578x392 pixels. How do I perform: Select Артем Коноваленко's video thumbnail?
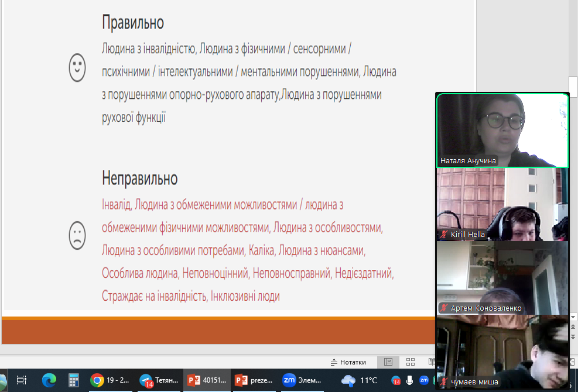502,278
